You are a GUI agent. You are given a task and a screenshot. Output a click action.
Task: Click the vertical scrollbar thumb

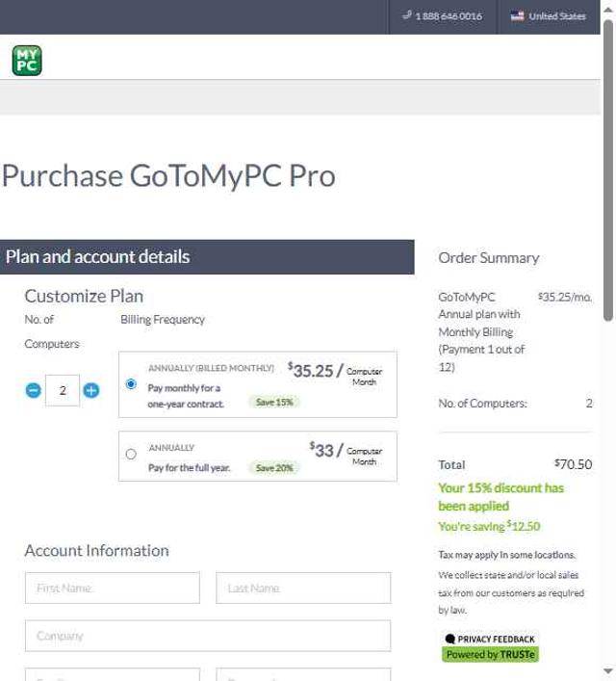pyautogui.click(x=608, y=170)
